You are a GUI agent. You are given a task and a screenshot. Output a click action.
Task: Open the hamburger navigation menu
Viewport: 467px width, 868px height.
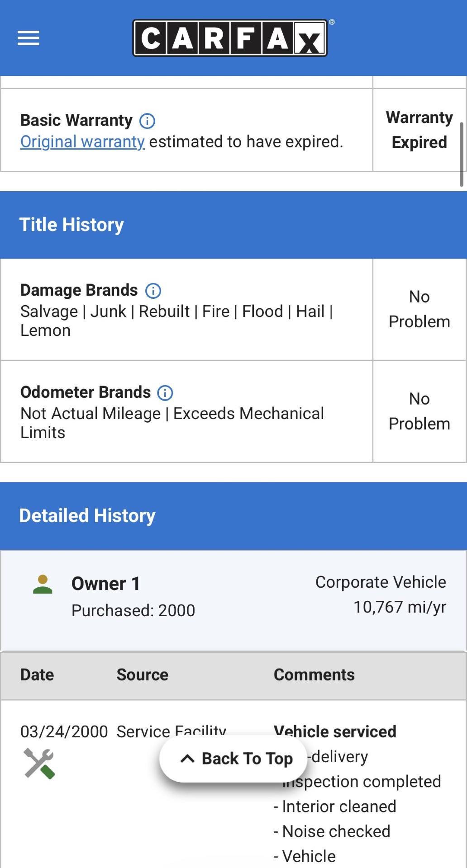point(28,38)
